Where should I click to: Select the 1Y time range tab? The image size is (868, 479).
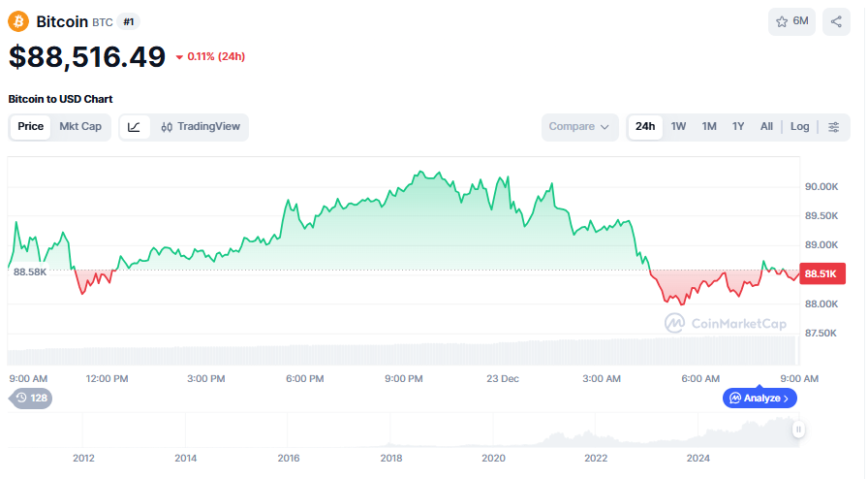point(738,127)
